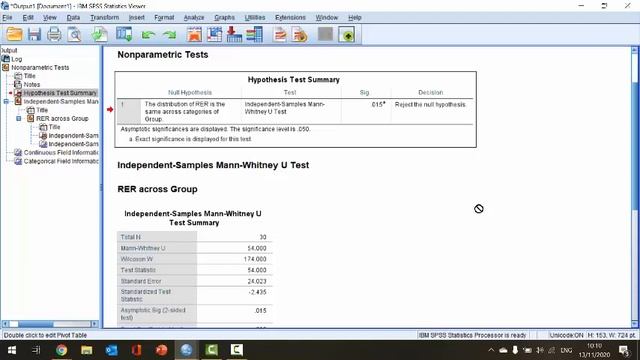Select Hypothesis Test Summary in the outline tree
Image resolution: width=640 pixels, height=360 pixels.
pyautogui.click(x=60, y=93)
